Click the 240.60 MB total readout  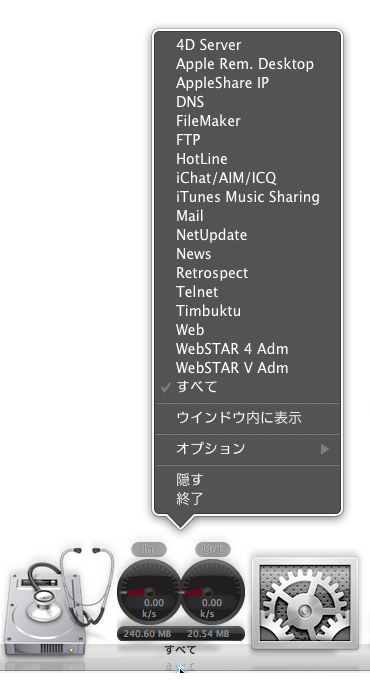click(147, 634)
